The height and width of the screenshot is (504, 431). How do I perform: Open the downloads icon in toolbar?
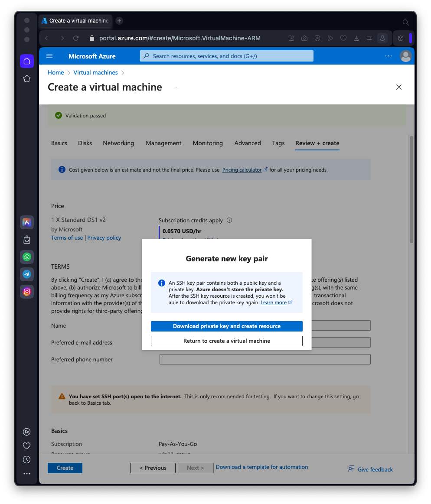pyautogui.click(x=356, y=38)
